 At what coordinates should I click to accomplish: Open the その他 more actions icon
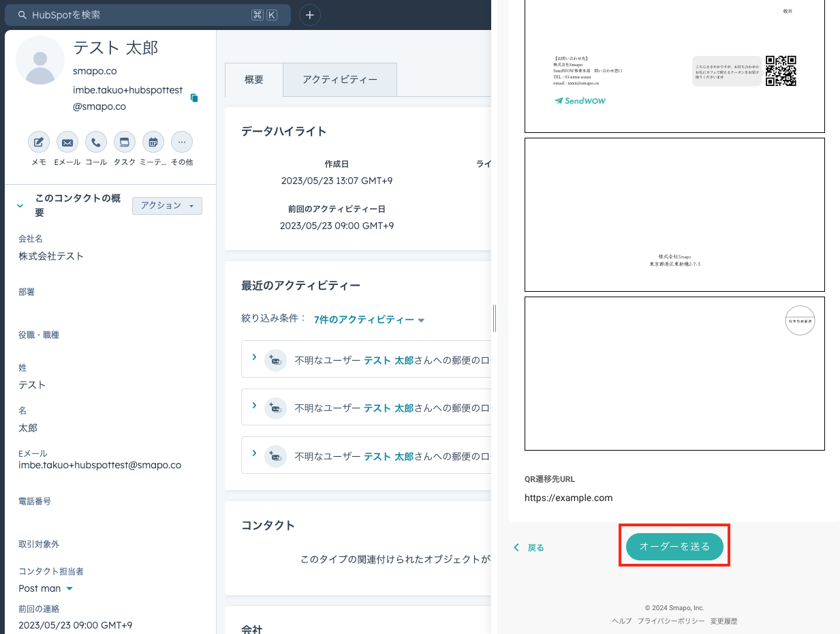tap(182, 142)
